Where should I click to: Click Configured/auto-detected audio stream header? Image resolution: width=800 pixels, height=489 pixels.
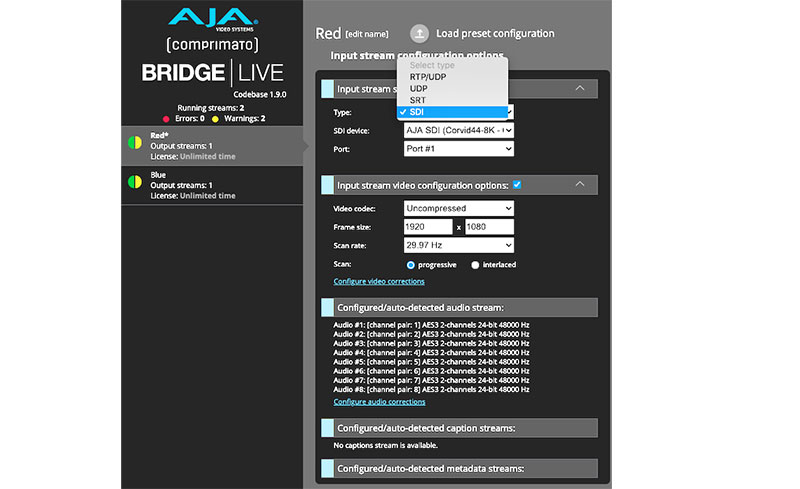(459, 308)
